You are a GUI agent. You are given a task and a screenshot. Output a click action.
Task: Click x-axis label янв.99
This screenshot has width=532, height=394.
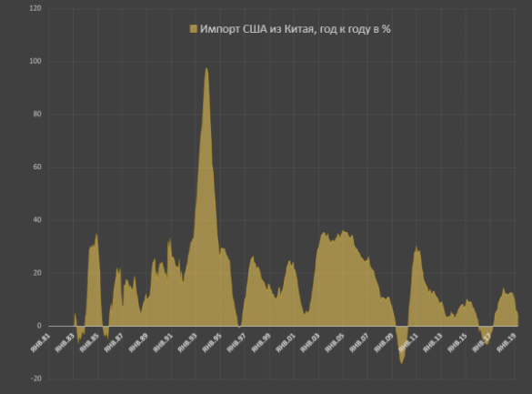pyautogui.click(x=261, y=343)
